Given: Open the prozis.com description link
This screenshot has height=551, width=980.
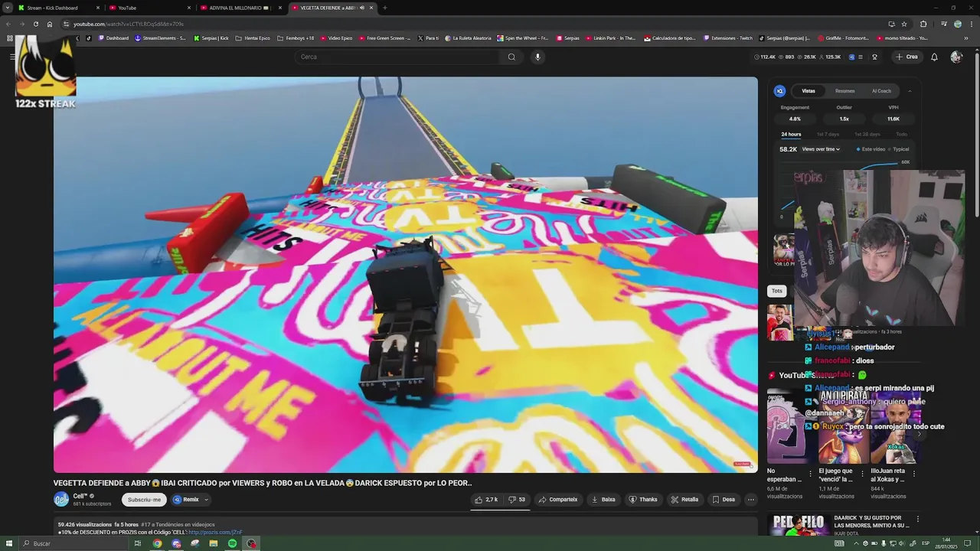Looking at the screenshot, I should point(215,533).
